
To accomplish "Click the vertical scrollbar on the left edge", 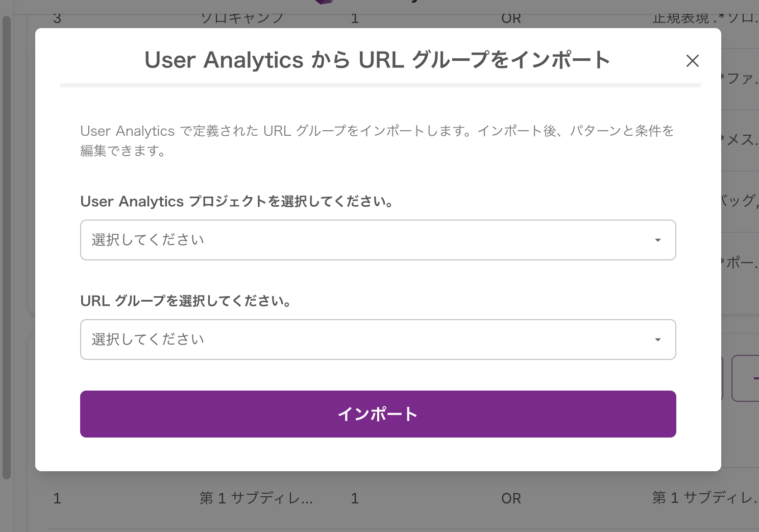I will [x=7, y=248].
